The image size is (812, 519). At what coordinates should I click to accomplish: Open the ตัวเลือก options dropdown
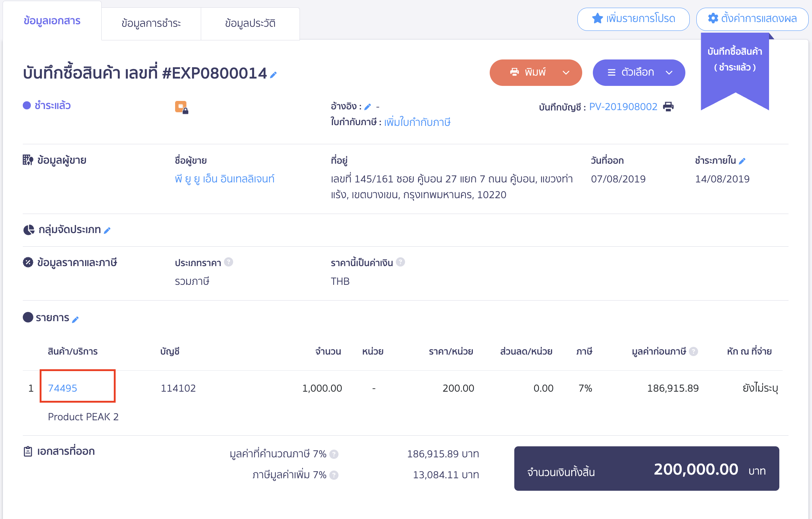(639, 72)
